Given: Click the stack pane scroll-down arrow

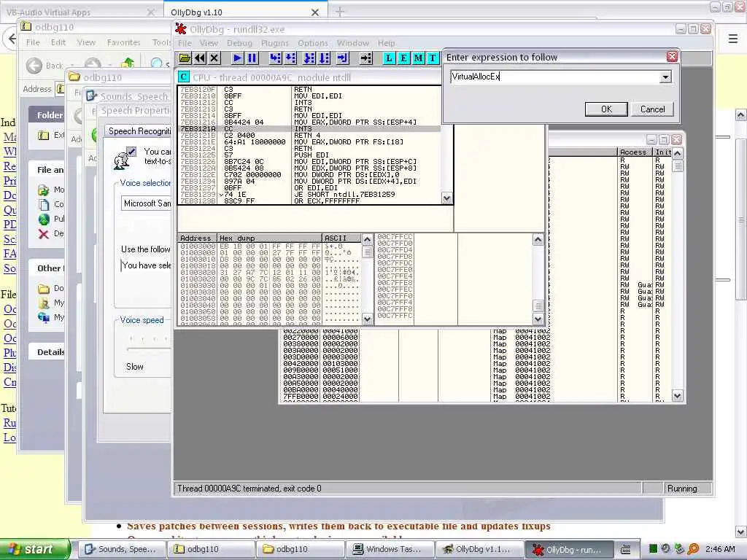Looking at the screenshot, I should point(538,319).
